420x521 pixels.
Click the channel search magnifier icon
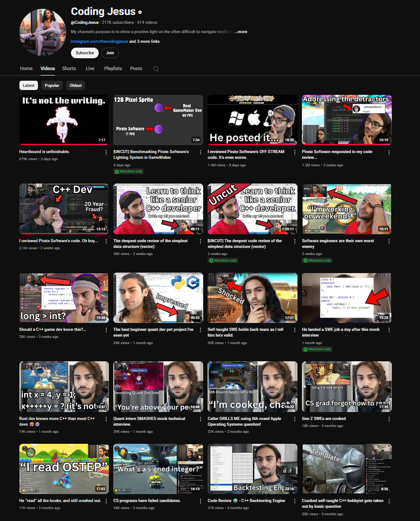coord(156,69)
